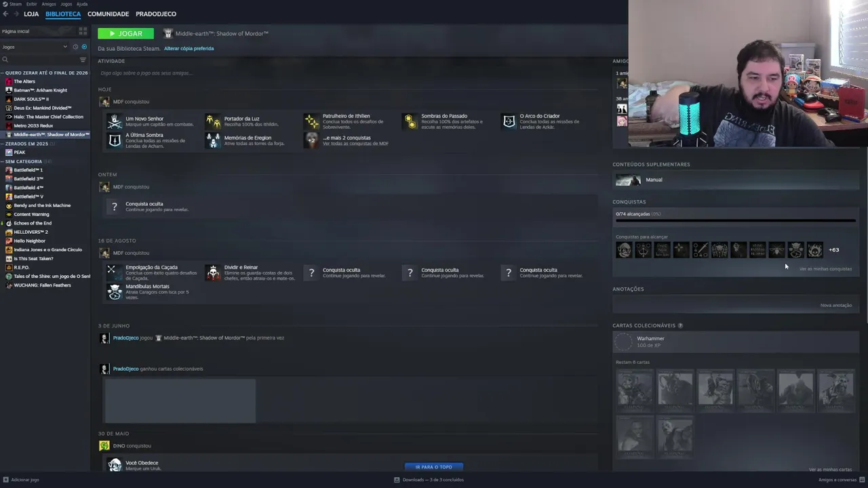Open Dividir e Reinar achievement icon
The height and width of the screenshot is (488, 868).
click(x=214, y=272)
